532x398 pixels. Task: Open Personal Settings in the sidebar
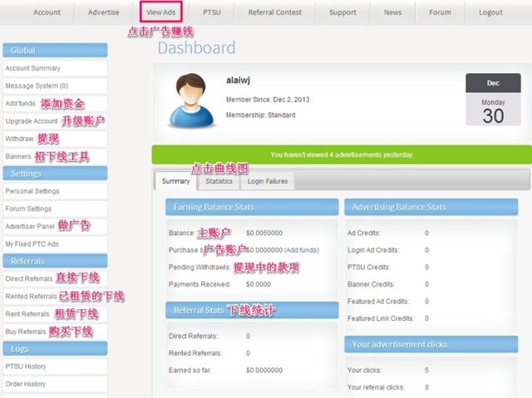(32, 191)
